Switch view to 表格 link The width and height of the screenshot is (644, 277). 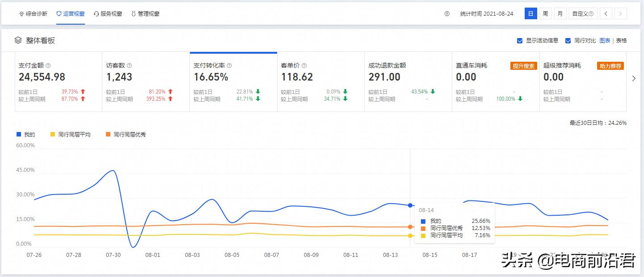pyautogui.click(x=621, y=41)
